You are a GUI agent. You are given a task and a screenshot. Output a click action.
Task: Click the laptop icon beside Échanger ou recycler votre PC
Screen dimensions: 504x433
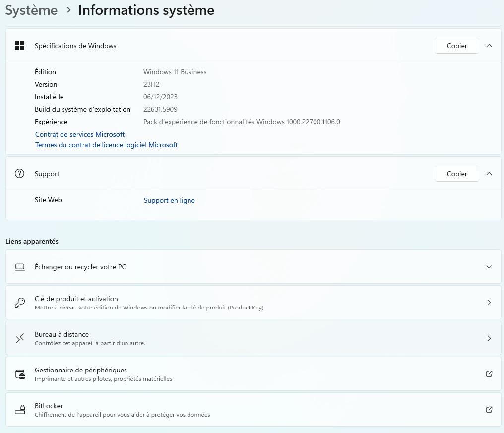tap(20, 267)
